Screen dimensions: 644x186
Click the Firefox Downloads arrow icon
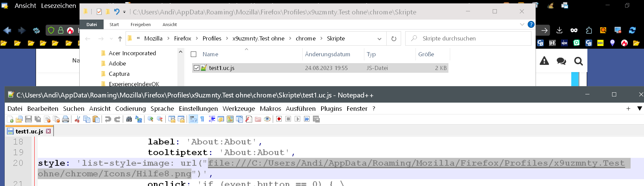coord(559,30)
